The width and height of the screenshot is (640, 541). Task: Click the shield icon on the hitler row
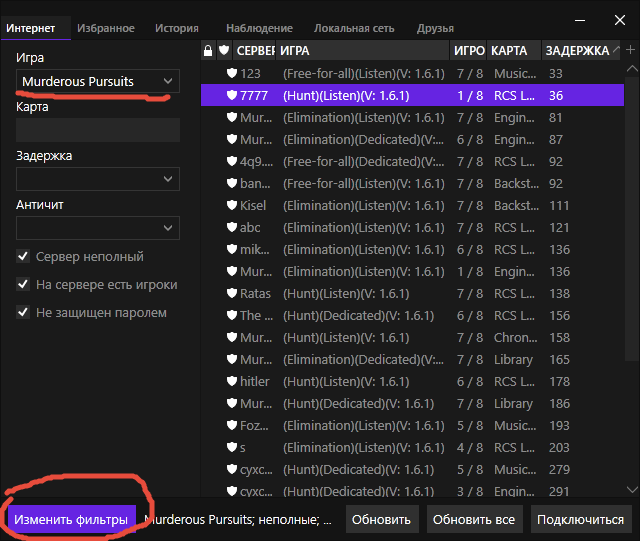coord(231,381)
